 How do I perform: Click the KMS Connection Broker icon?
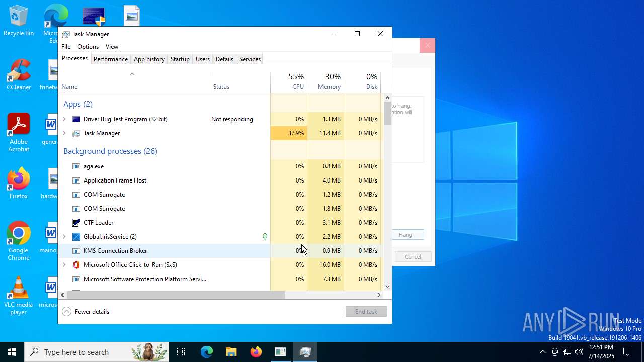pyautogui.click(x=76, y=251)
